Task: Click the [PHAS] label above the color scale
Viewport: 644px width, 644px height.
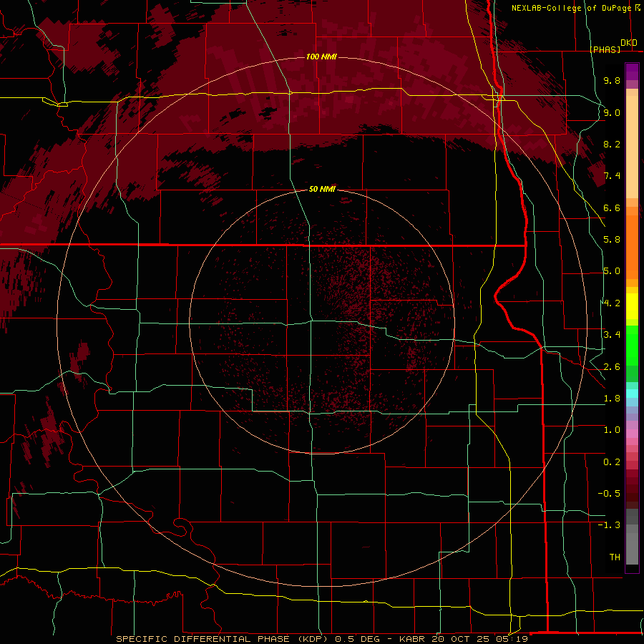Action: pyautogui.click(x=605, y=49)
